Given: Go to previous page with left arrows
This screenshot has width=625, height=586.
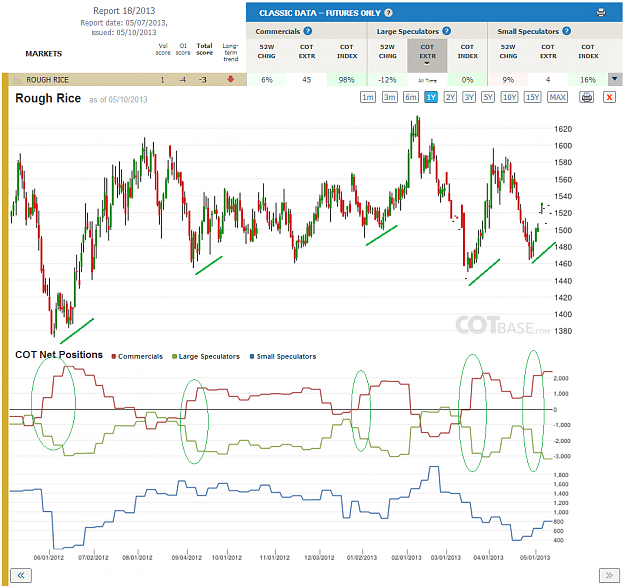Looking at the screenshot, I should pos(21,575).
